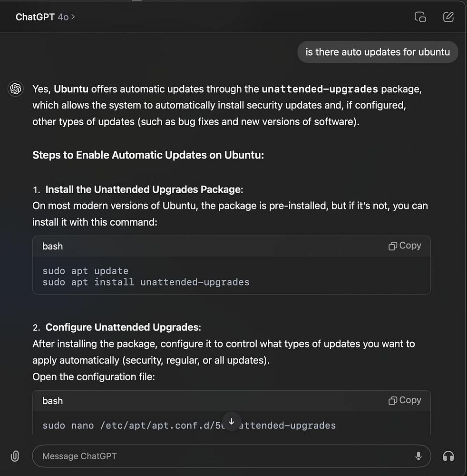Open the ChatGPT 4o model selector
This screenshot has height=476, width=467.
[x=45, y=17]
